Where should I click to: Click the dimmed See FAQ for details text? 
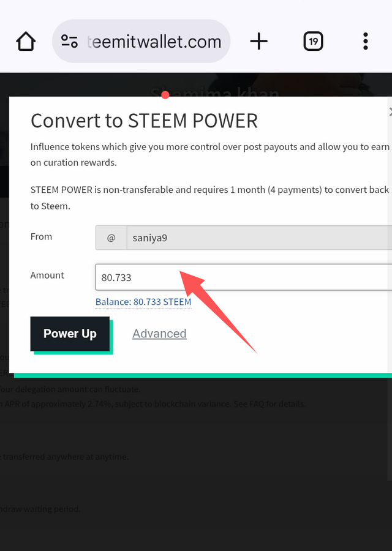coord(269,404)
